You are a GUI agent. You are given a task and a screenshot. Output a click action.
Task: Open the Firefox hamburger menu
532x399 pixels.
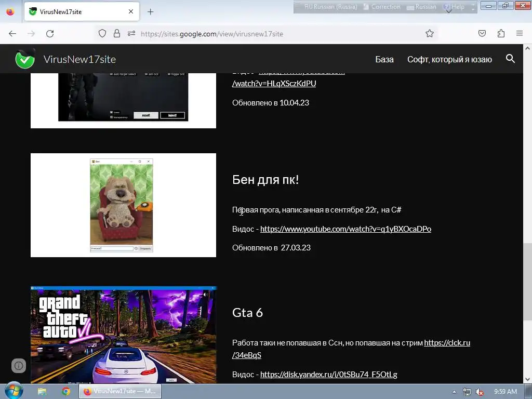click(520, 33)
